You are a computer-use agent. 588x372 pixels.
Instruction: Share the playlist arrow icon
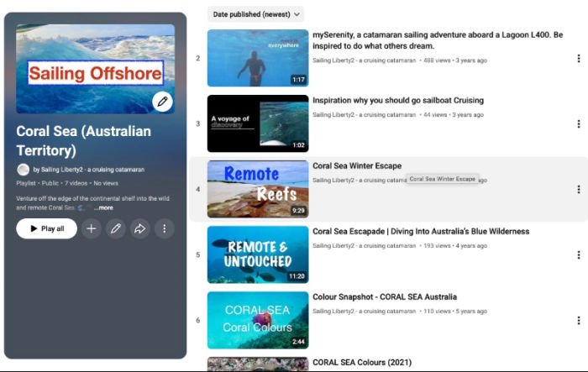(140, 228)
